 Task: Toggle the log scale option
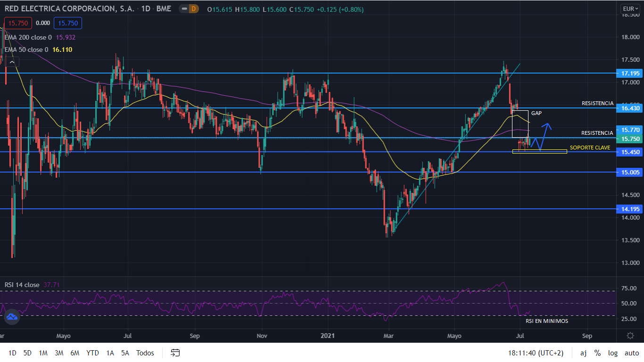tap(613, 353)
